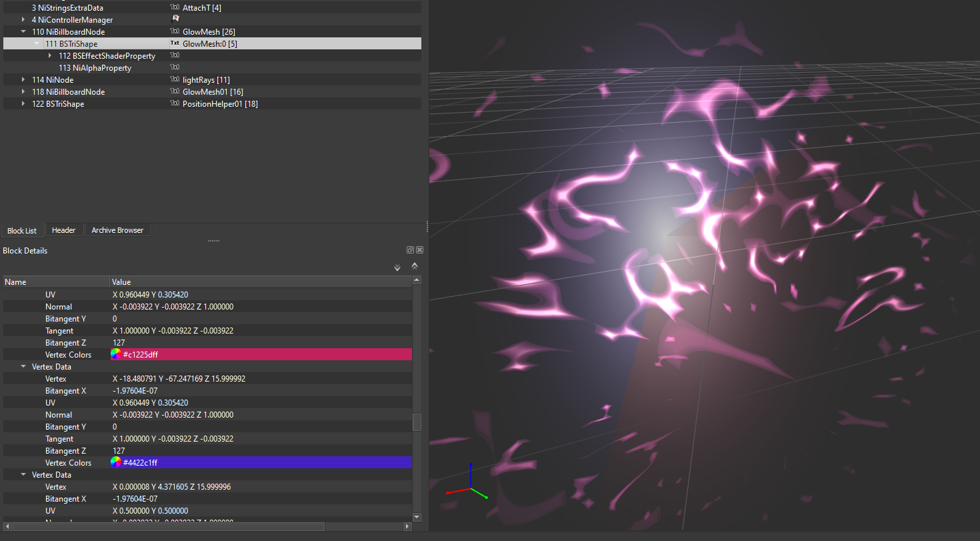Select the 4 NiControllerManager block
Screen dimensions: 980x541
tap(73, 19)
